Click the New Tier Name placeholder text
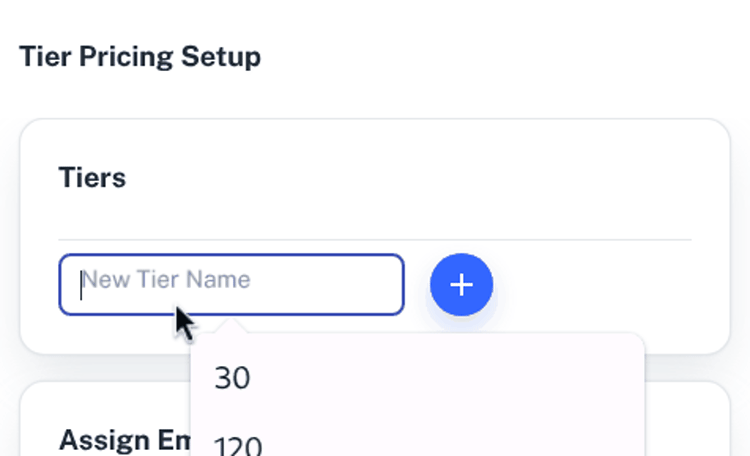This screenshot has width=750, height=456. pyautogui.click(x=165, y=280)
